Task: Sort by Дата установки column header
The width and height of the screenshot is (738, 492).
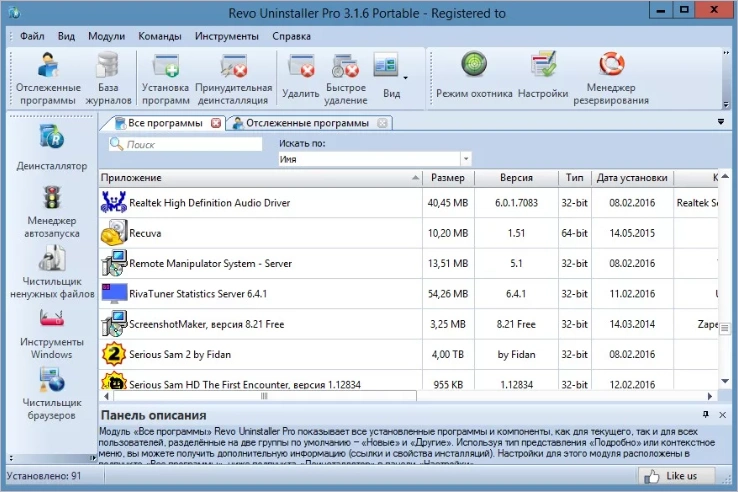Action: point(632,178)
